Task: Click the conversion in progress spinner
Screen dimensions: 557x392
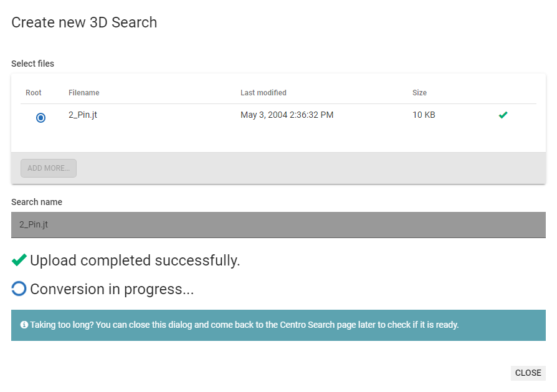Action: 19,289
